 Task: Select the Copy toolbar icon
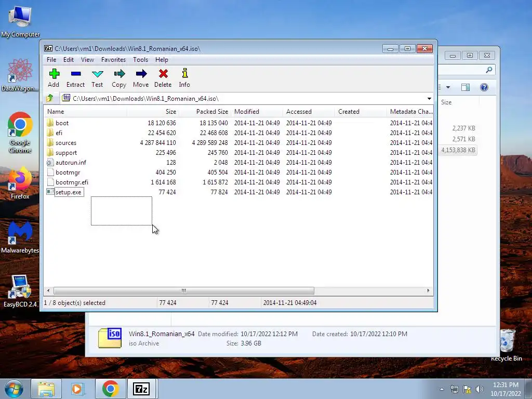click(x=119, y=78)
